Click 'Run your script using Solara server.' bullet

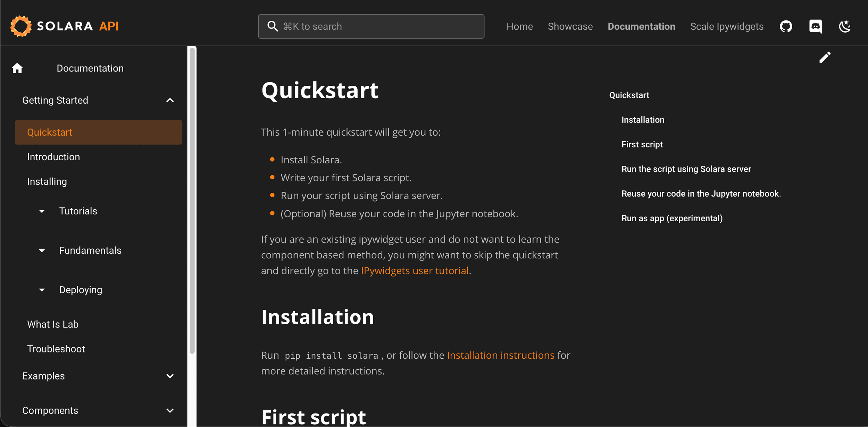coord(362,196)
